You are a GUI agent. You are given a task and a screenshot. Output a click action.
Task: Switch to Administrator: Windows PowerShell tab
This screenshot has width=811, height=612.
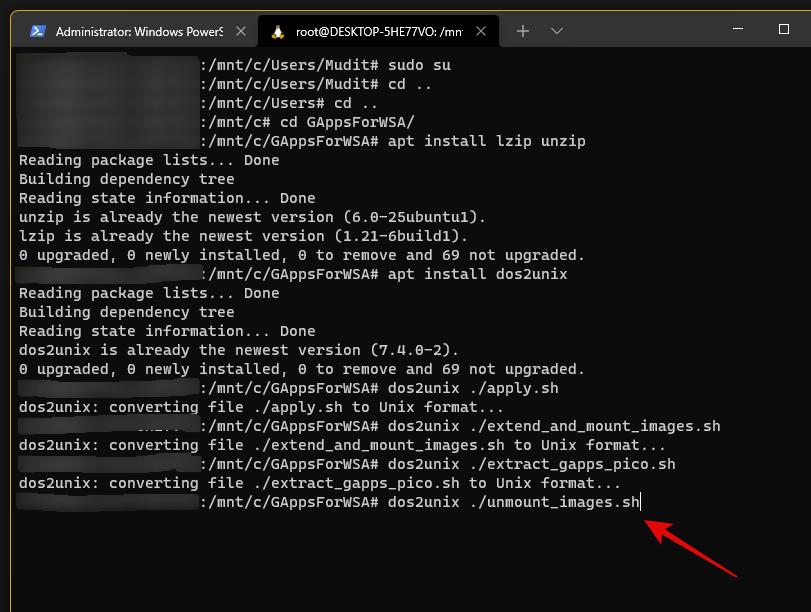(135, 31)
